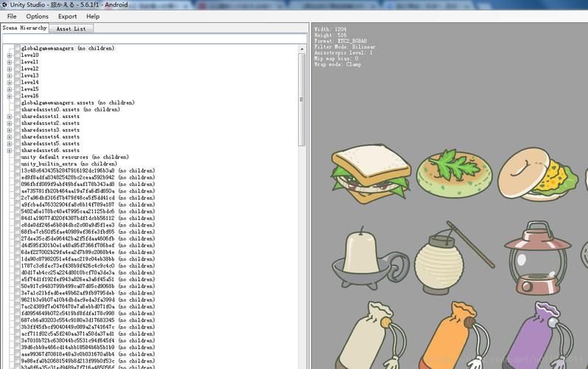This screenshot has height=369, width=588.
Task: Select the level6 tree row label
Action: (30, 96)
